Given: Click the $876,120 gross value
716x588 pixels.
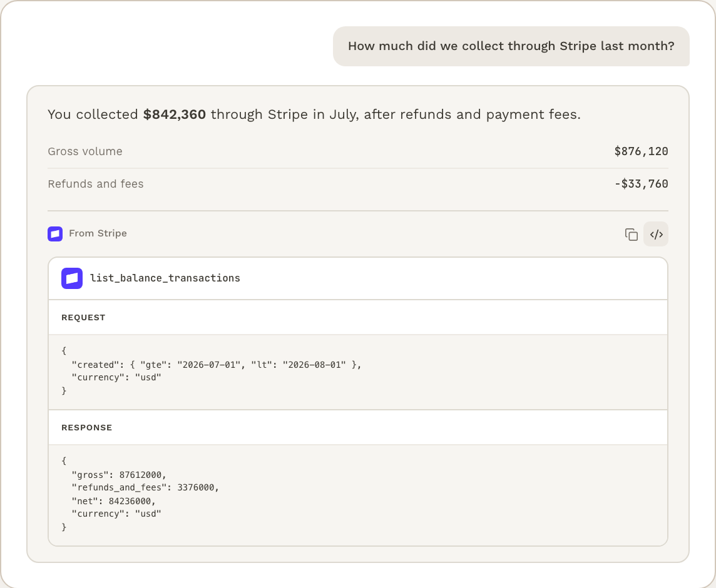Looking at the screenshot, I should click(641, 151).
